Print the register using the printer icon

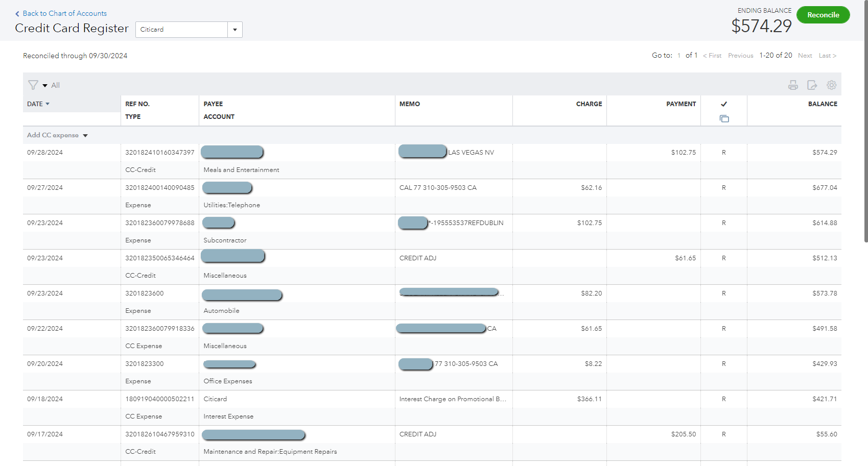[793, 85]
